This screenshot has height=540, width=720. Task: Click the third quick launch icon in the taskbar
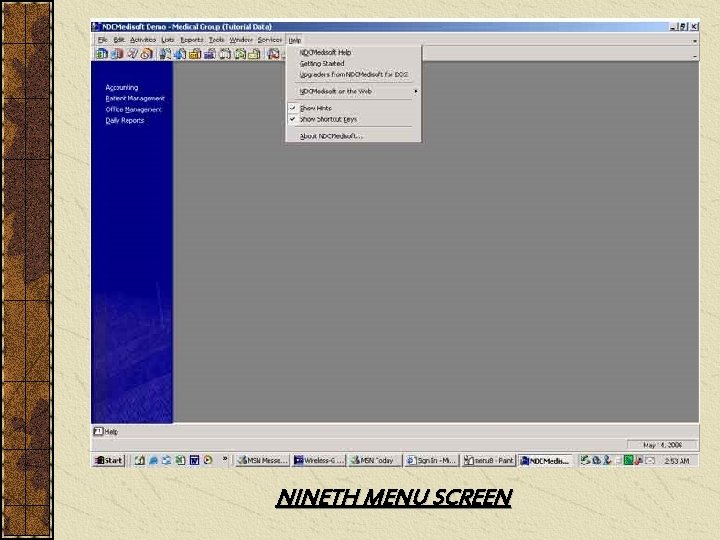[x=167, y=460]
